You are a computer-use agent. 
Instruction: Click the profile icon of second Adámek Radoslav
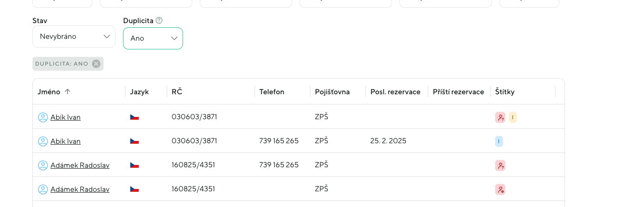(x=43, y=189)
